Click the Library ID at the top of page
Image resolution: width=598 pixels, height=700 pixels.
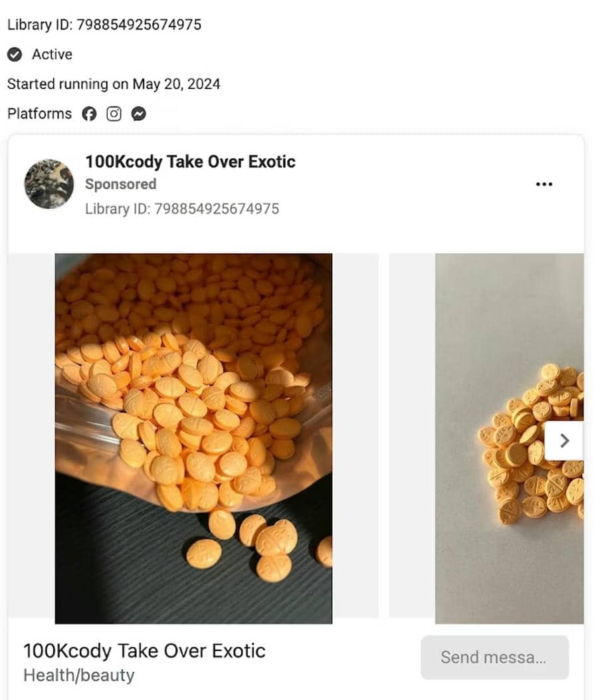pos(104,25)
